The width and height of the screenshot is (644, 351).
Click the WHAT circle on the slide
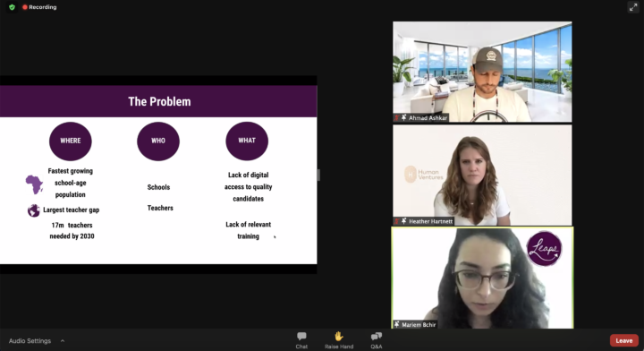[x=247, y=141]
